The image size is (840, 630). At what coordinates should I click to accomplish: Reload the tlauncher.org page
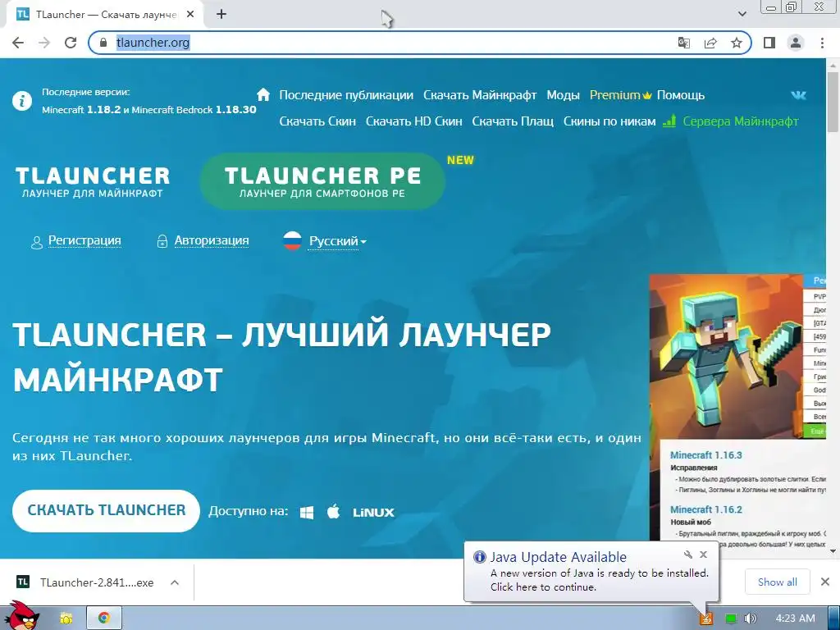point(71,43)
